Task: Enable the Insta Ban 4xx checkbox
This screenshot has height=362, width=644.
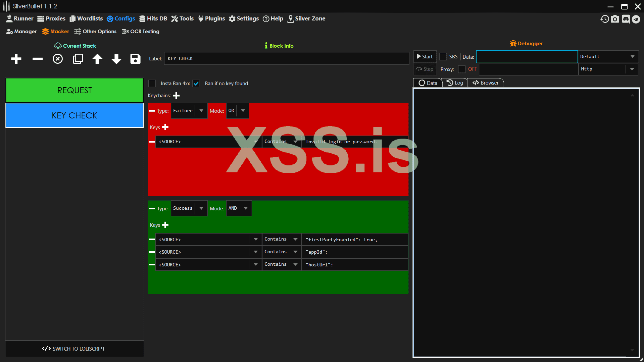Action: [152, 84]
